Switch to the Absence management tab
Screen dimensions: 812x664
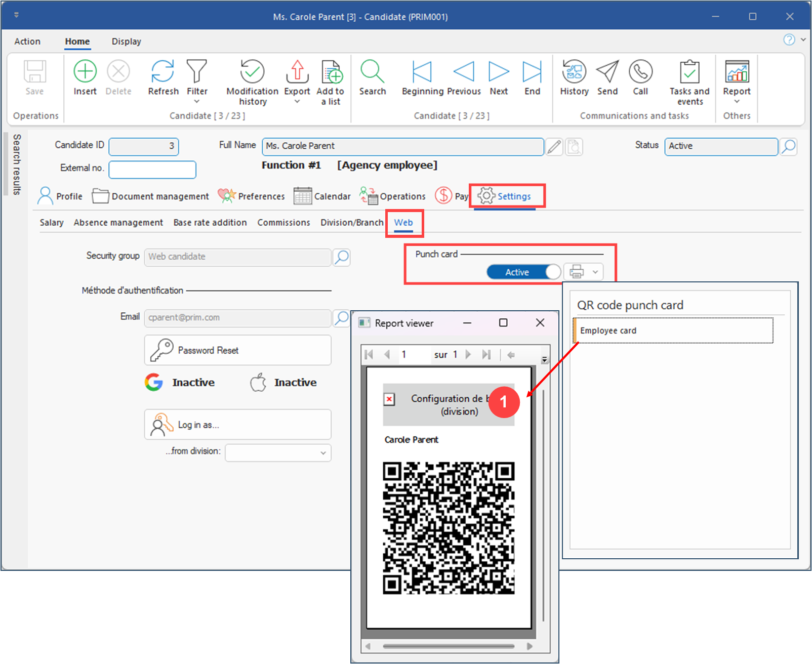(x=118, y=223)
